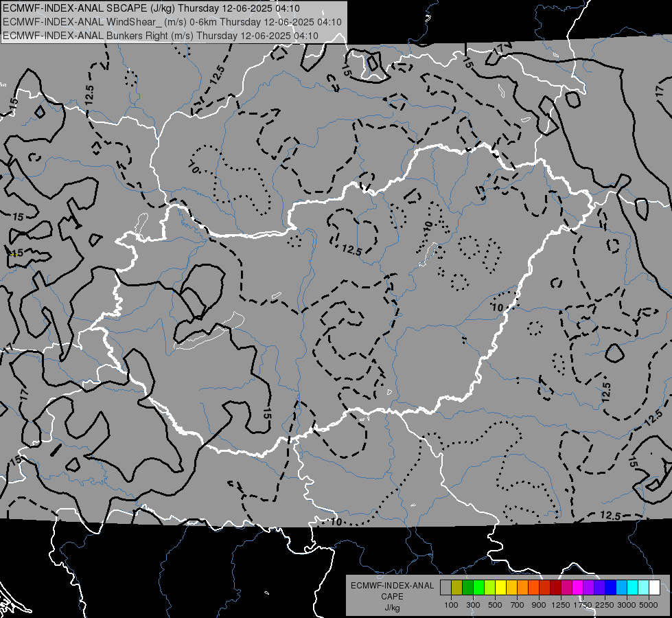Viewport: 672px width, 618px height.
Task: Click the bright green legend swatch
Action: point(478,588)
